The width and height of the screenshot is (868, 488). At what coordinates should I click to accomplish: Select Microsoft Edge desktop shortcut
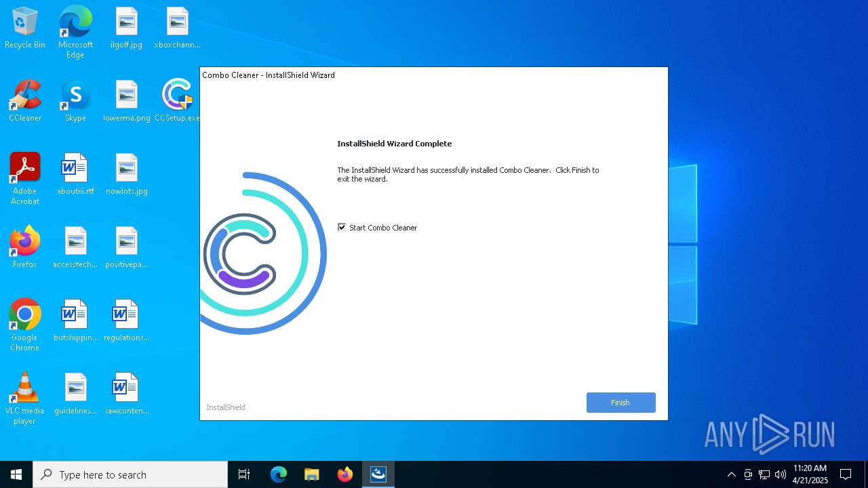[75, 33]
